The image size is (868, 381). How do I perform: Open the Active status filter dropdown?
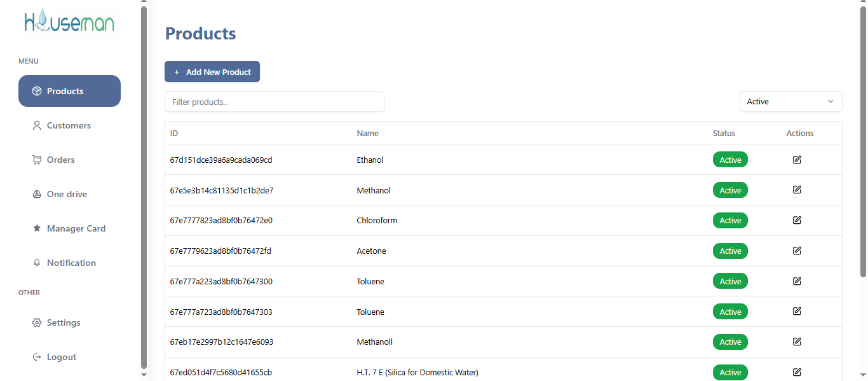790,102
